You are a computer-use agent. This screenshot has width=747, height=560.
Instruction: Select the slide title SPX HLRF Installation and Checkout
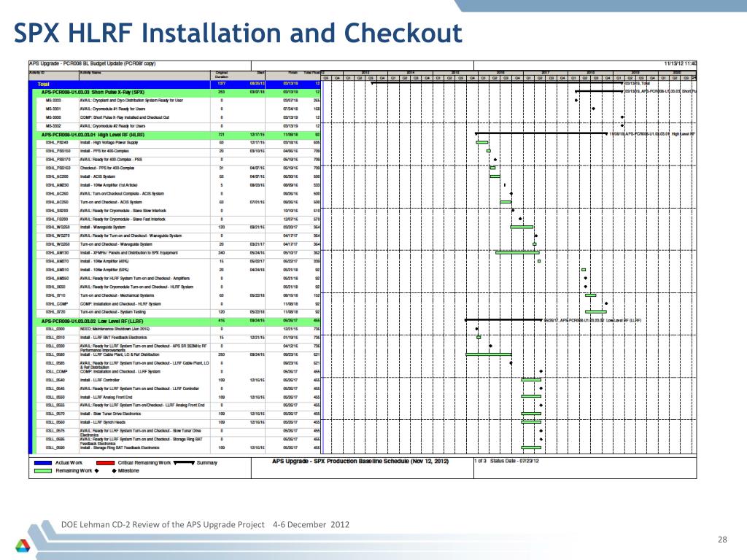(x=238, y=34)
